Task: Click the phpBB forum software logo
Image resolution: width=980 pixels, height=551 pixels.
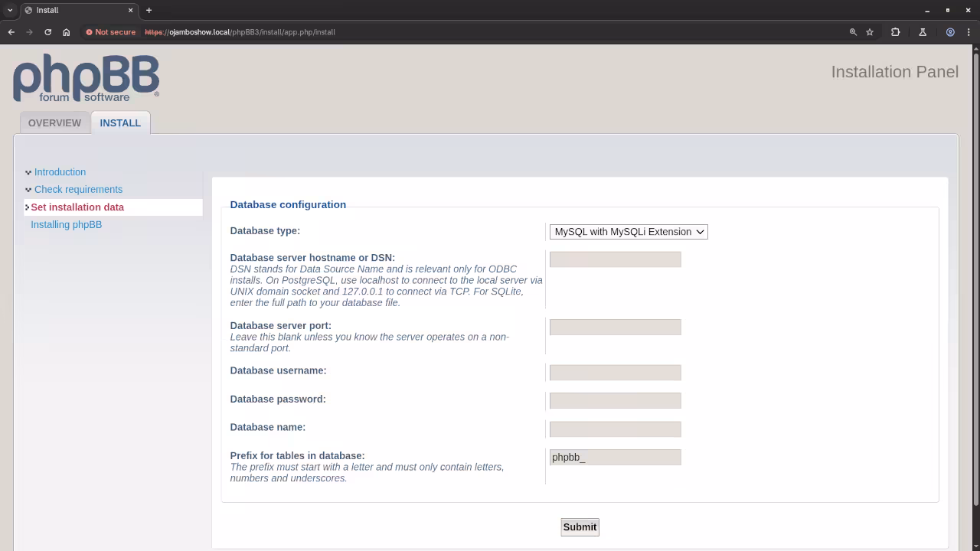Action: (86, 78)
